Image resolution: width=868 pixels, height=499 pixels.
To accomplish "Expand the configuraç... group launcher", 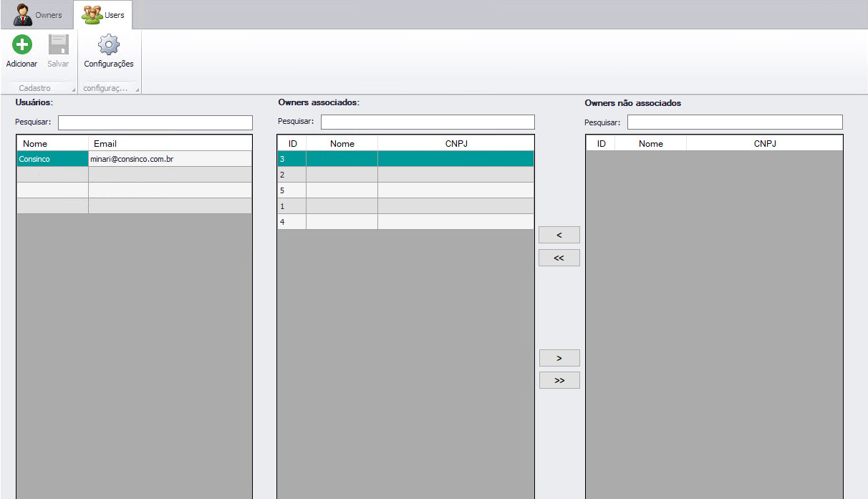I will [138, 89].
